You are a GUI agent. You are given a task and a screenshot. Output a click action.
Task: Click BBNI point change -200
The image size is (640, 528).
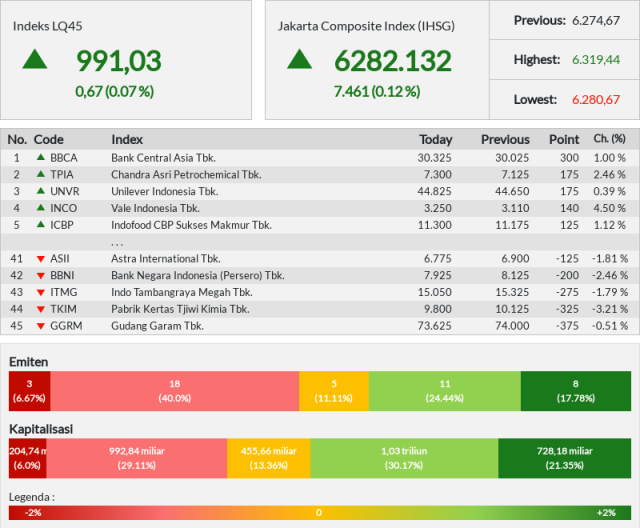[567, 275]
